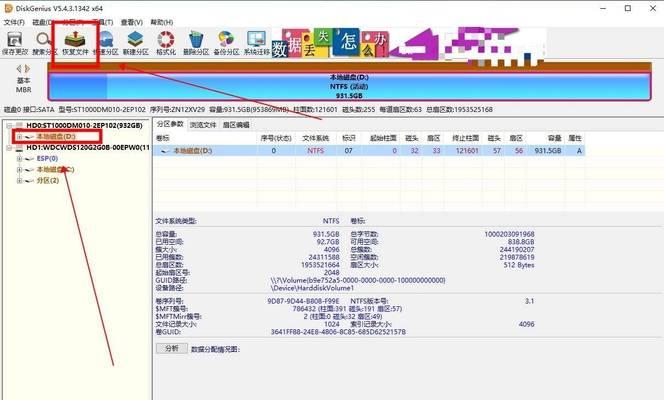Click the 快速分区 (Quick Partition) toolbar icon
This screenshot has height=400, width=664.
pyautogui.click(x=106, y=39)
